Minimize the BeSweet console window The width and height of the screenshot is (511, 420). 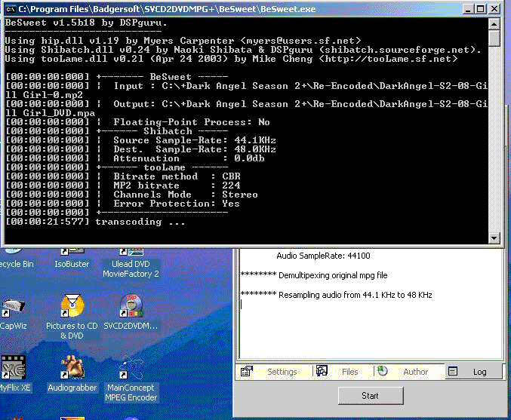point(468,9)
